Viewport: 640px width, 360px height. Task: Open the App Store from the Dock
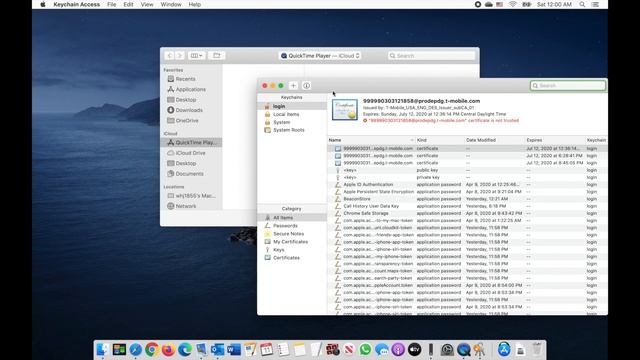504,350
